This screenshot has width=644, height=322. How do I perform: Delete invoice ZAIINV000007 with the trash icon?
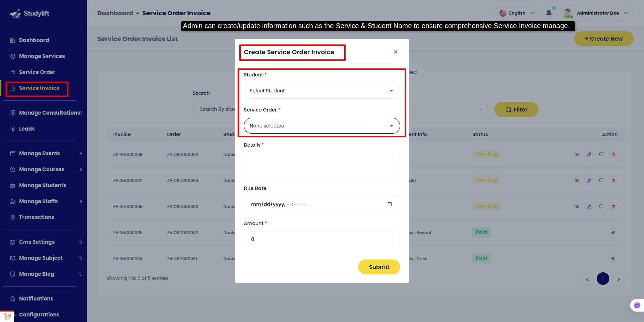pyautogui.click(x=613, y=180)
